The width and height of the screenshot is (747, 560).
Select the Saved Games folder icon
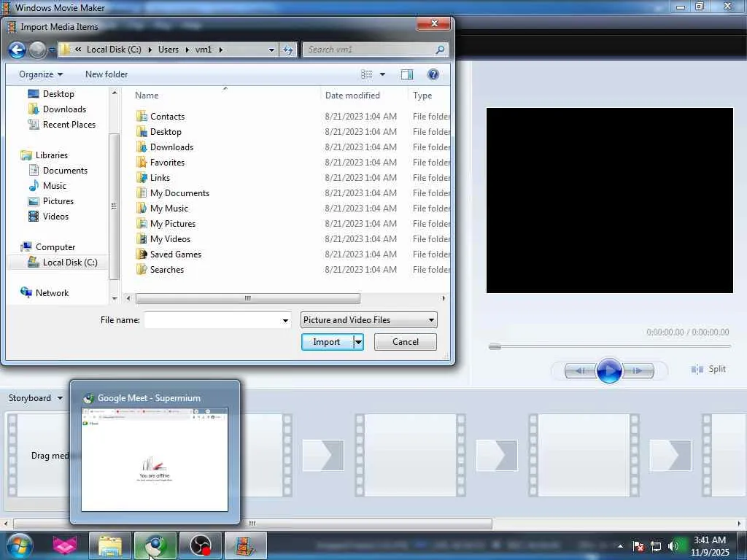click(x=142, y=254)
